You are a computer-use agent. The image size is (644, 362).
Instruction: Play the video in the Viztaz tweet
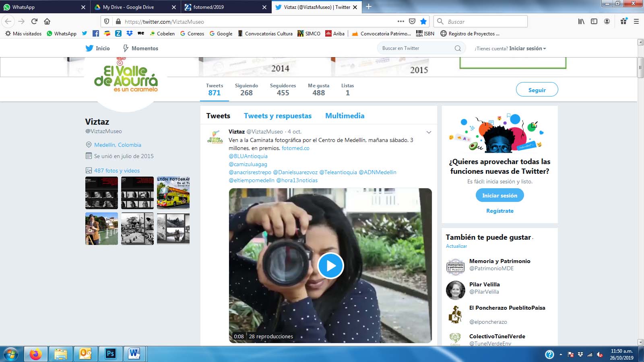[330, 265]
